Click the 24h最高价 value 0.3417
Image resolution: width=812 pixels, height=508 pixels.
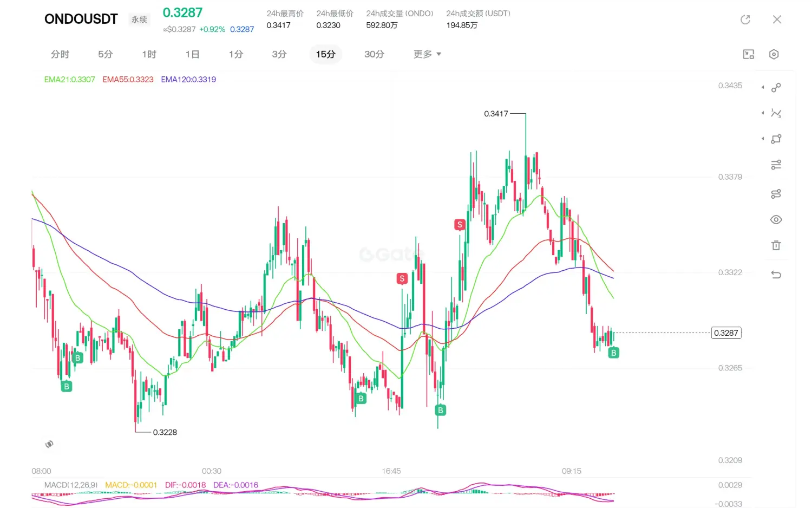278,25
